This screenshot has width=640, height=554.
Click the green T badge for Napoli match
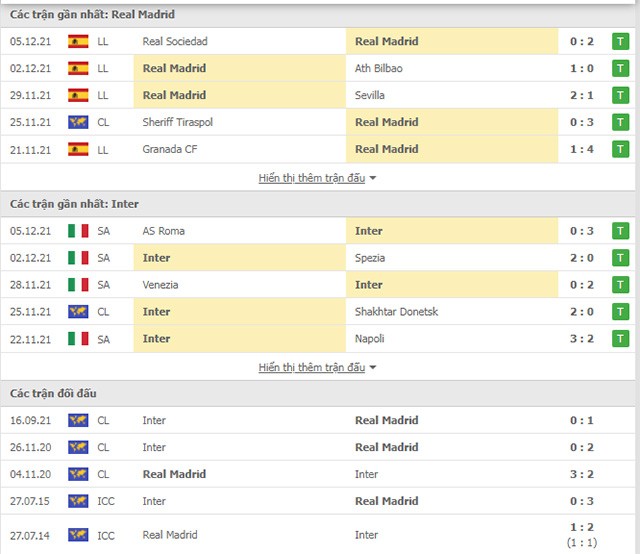620,338
